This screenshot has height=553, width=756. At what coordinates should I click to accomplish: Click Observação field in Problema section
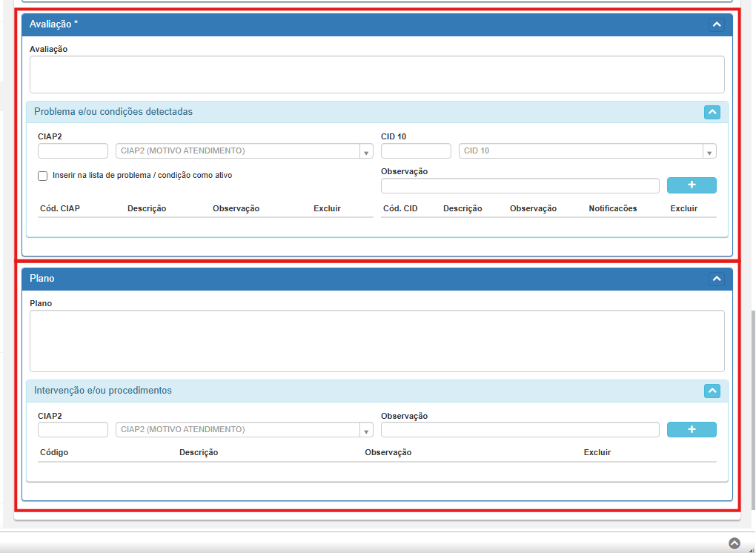[520, 186]
